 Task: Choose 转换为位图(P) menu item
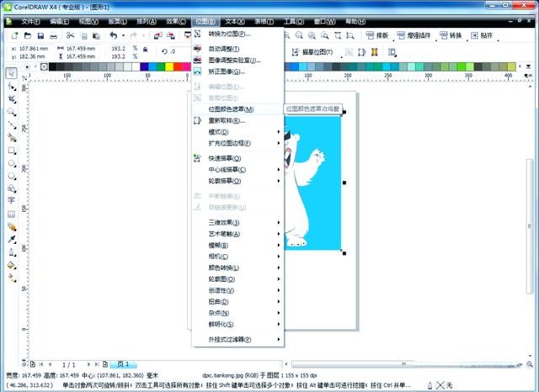(237, 34)
